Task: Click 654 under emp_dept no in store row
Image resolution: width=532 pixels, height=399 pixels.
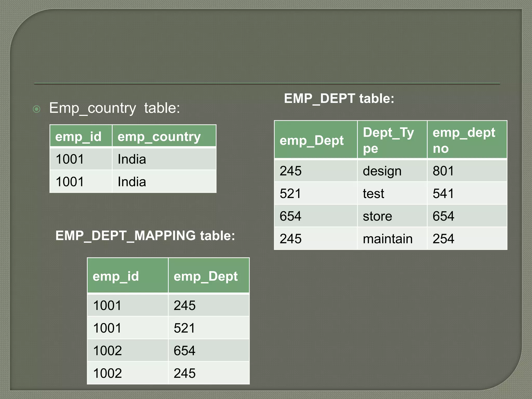Action: (467, 216)
